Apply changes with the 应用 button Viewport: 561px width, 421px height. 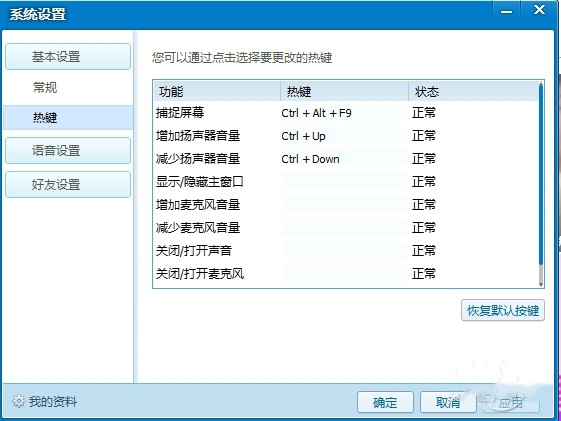(x=511, y=402)
